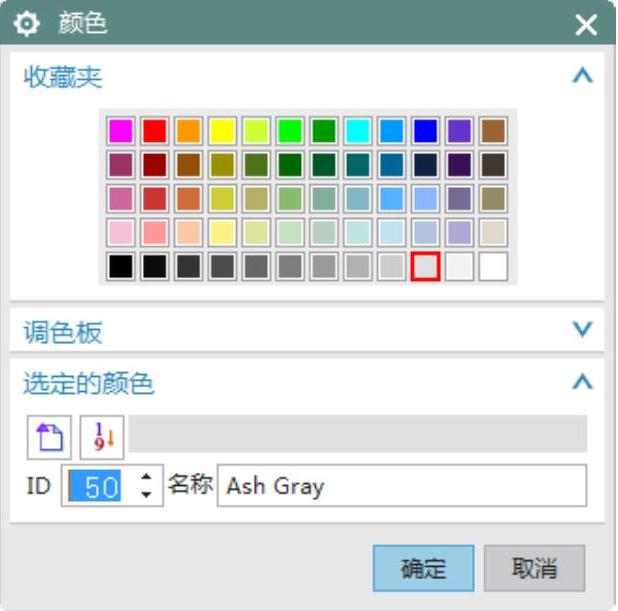
Task: Click 确定 to confirm the color
Action: 423,569
